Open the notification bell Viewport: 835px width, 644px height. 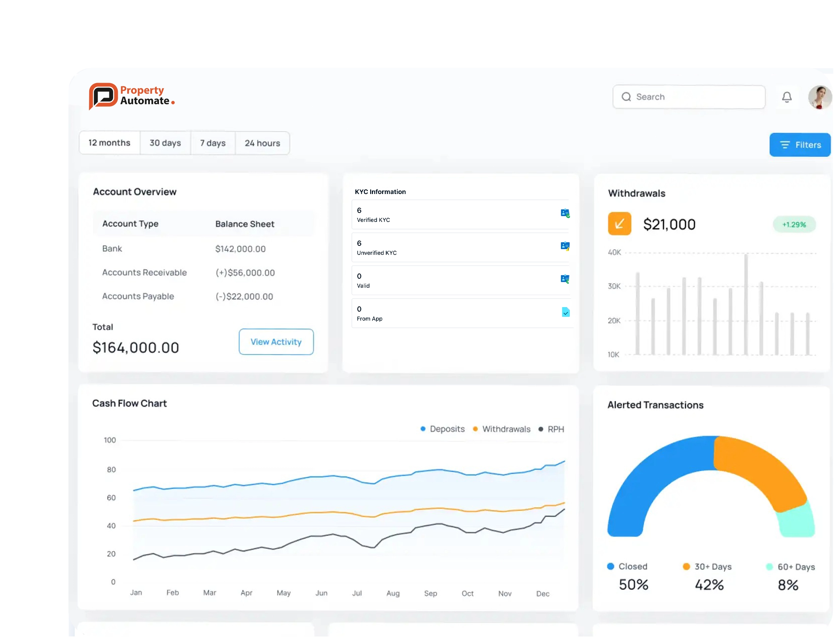coord(787,97)
